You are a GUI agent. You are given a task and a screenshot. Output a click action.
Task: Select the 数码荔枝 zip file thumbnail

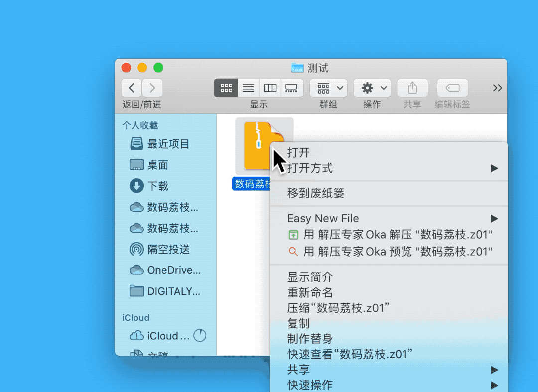(x=259, y=145)
